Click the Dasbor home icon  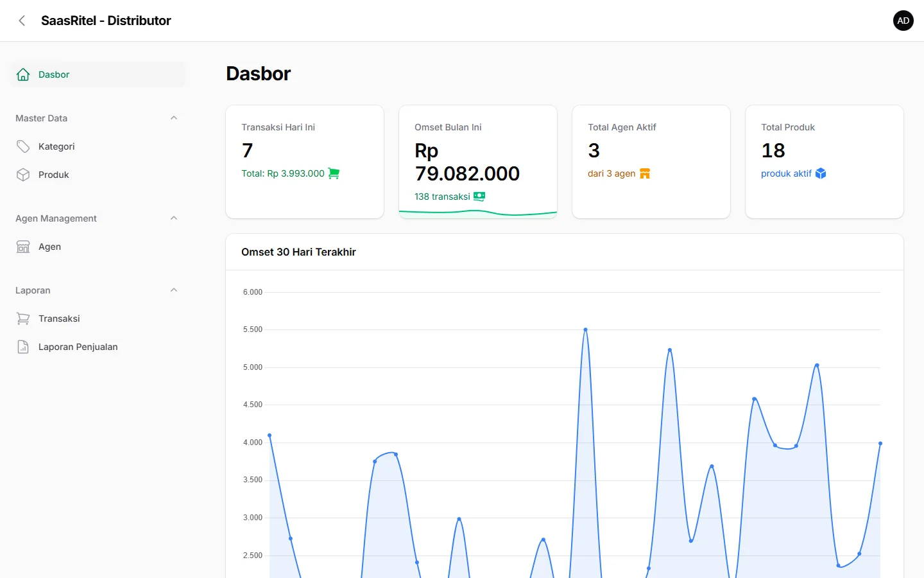(23, 74)
